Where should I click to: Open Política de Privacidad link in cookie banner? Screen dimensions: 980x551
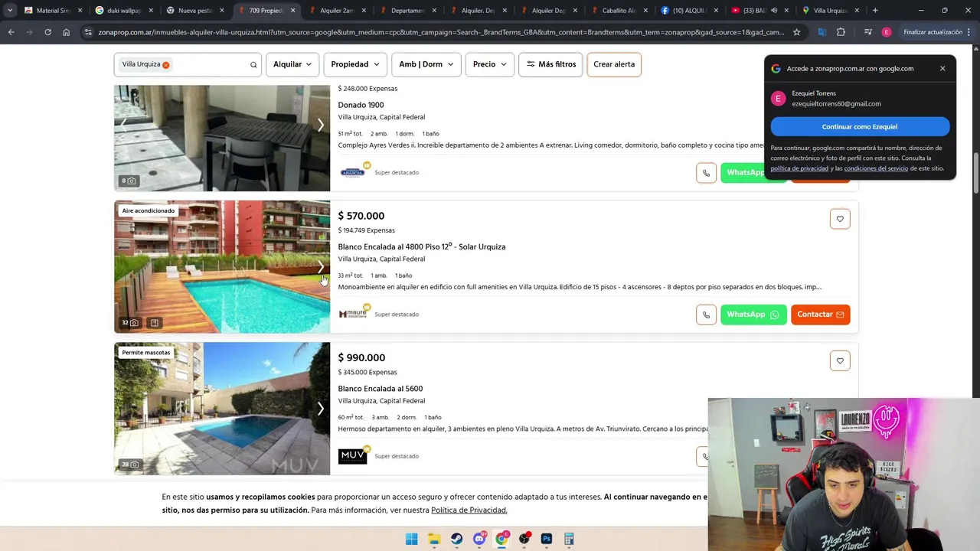469,510
